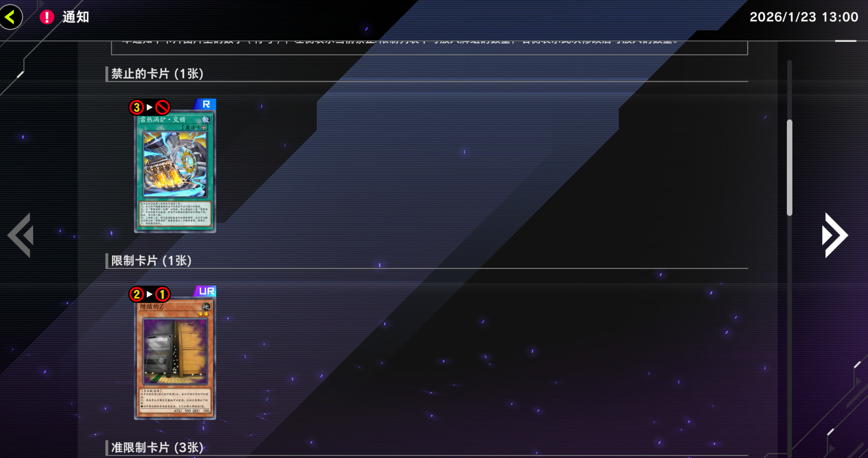This screenshot has height=458, width=868.
Task: Click the 魔 attribute icon on spell card
Action: point(206,120)
